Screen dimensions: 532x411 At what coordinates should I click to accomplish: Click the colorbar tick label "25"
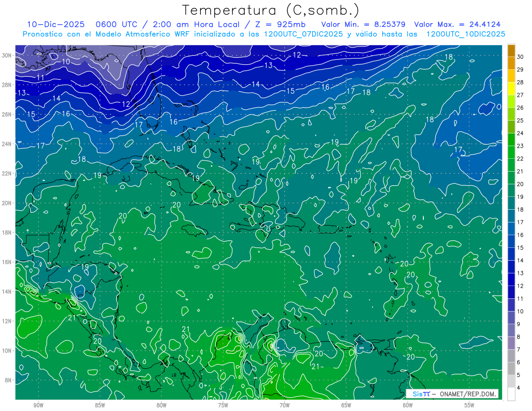520,120
